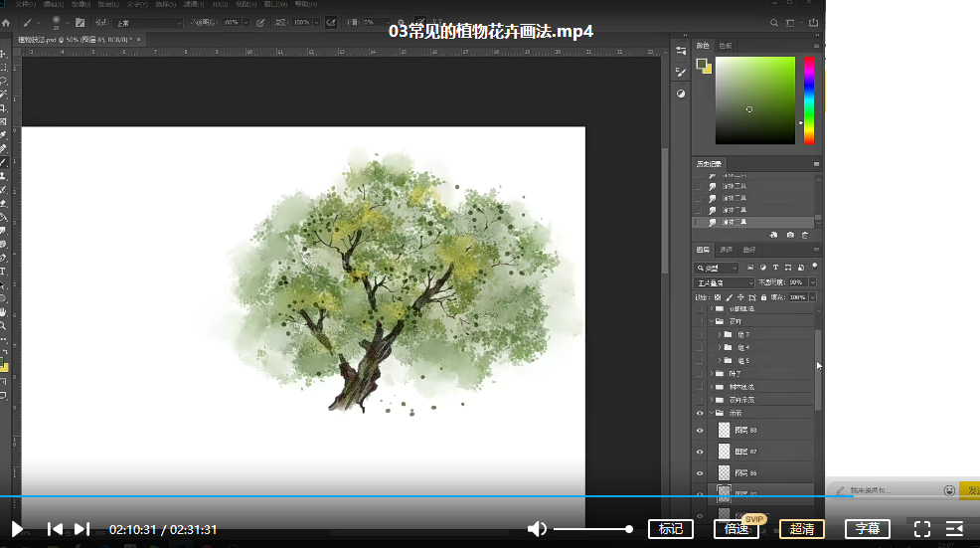Select the Type tool in Photoshop toolbar
This screenshot has height=548, width=980.
(x=4, y=271)
